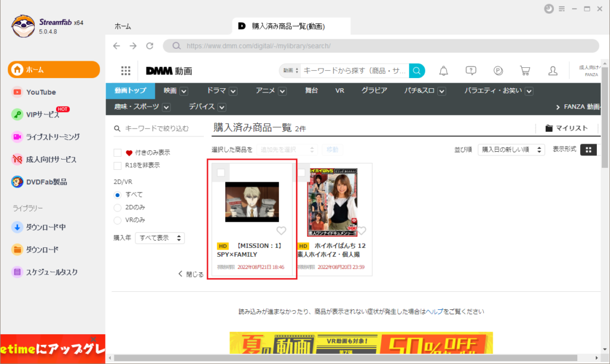Open Live Streaming section
This screenshot has width=610, height=364.
pyautogui.click(x=45, y=137)
